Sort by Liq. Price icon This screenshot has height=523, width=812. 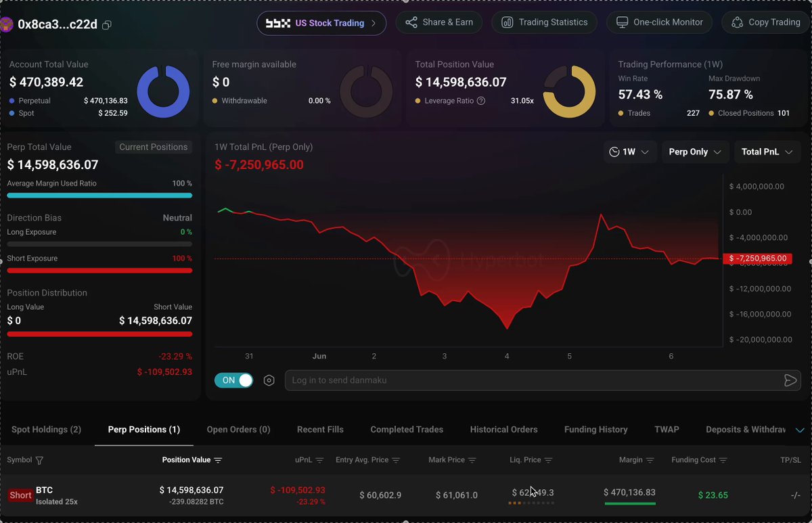pos(549,460)
